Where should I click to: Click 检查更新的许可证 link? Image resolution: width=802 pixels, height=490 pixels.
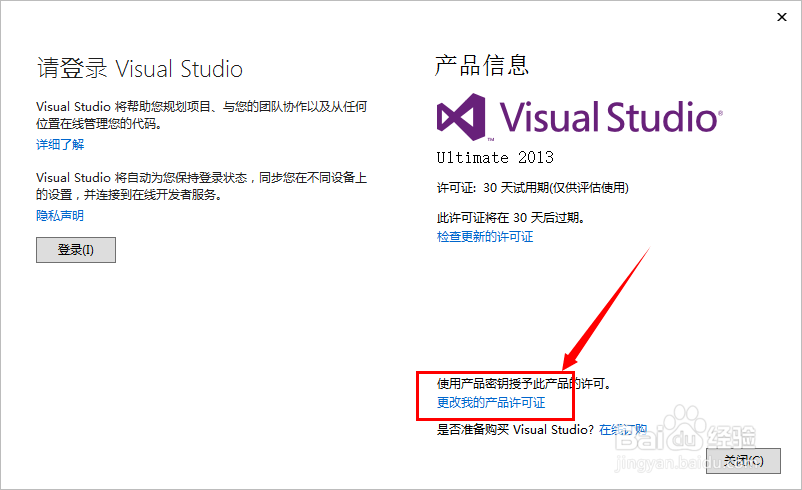click(x=485, y=236)
